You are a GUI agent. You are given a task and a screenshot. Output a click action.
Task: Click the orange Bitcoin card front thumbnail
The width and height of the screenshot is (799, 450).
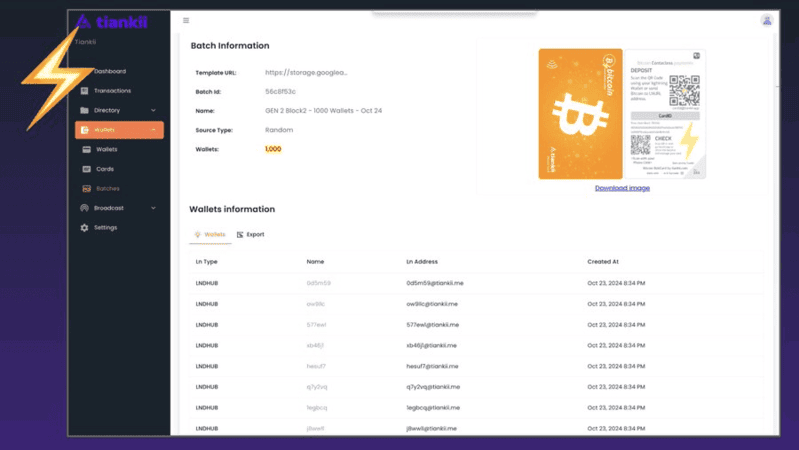(x=580, y=114)
